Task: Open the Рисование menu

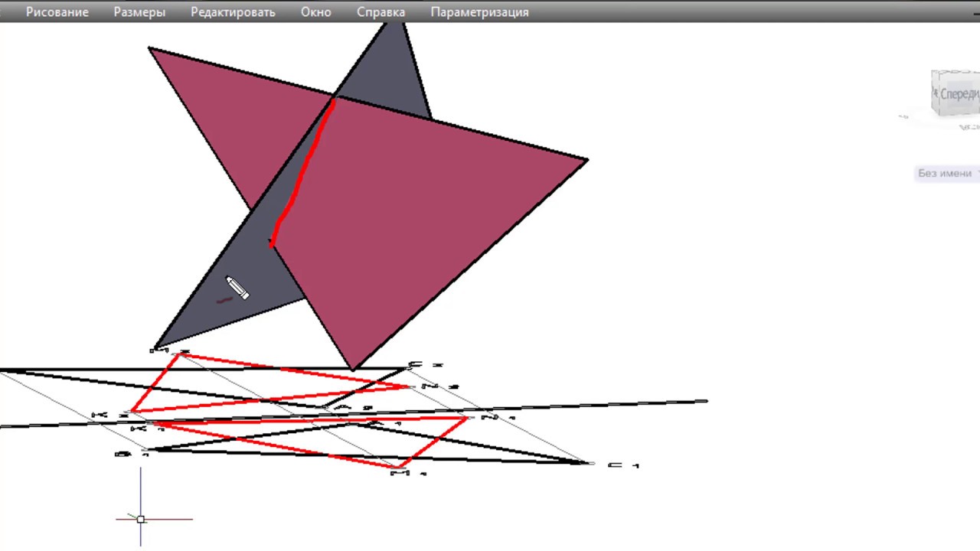Action: click(57, 12)
